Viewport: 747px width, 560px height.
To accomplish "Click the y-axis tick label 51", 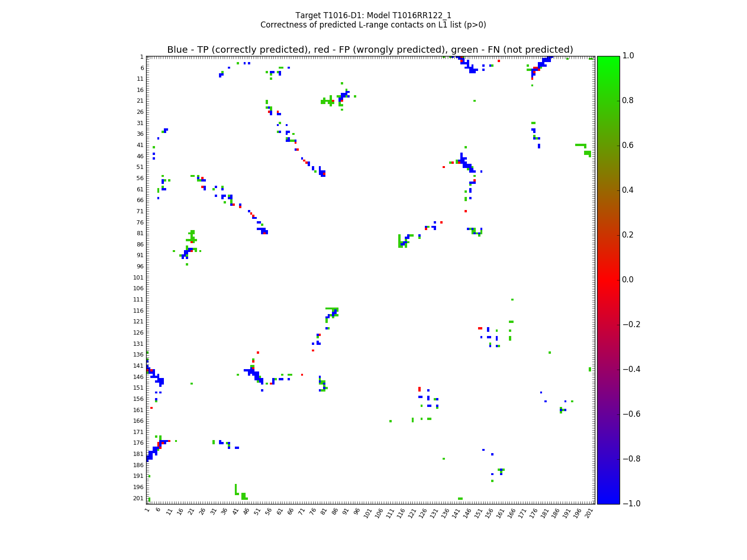I will click(x=139, y=167).
